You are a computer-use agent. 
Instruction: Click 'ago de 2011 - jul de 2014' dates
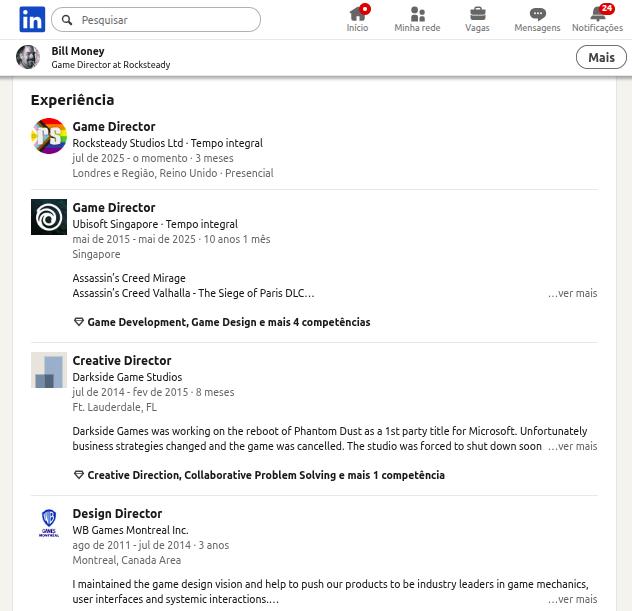pyautogui.click(x=131, y=545)
